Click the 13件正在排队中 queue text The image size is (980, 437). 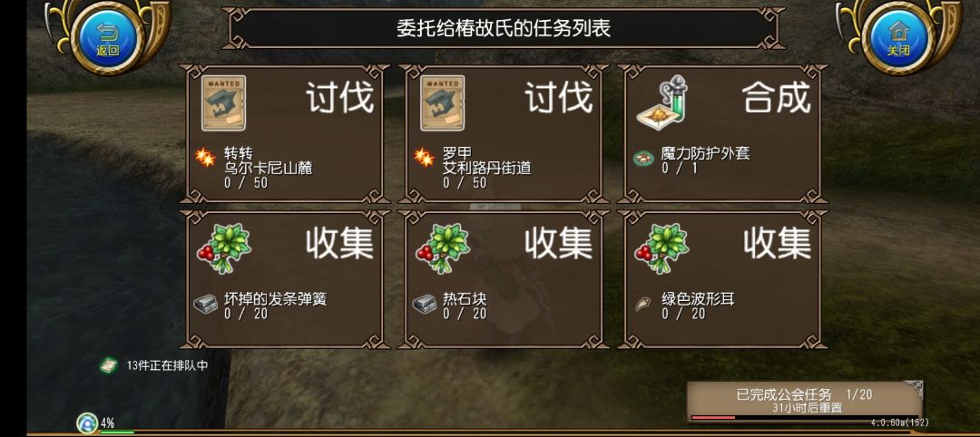click(x=167, y=366)
